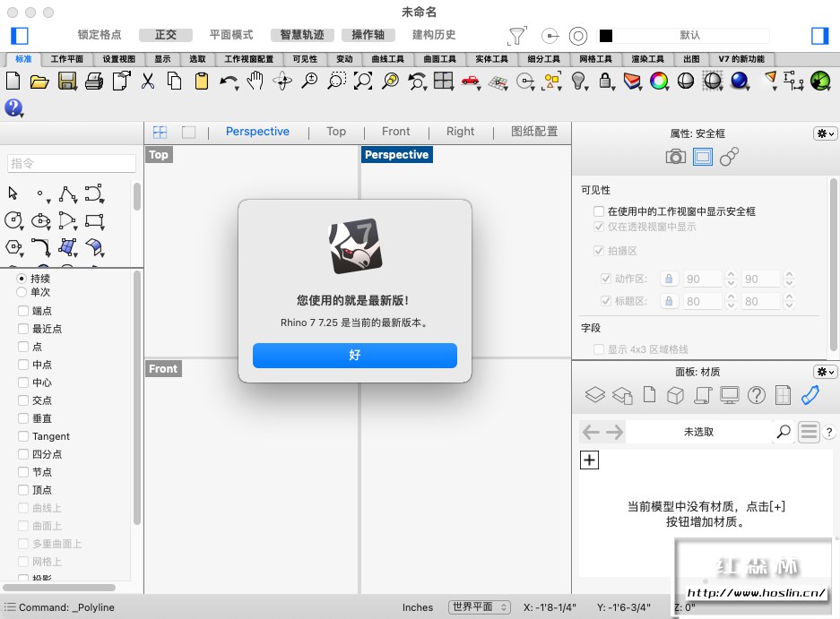The image size is (840, 619).
Task: Toggle the 正交 mode button
Action: [166, 35]
